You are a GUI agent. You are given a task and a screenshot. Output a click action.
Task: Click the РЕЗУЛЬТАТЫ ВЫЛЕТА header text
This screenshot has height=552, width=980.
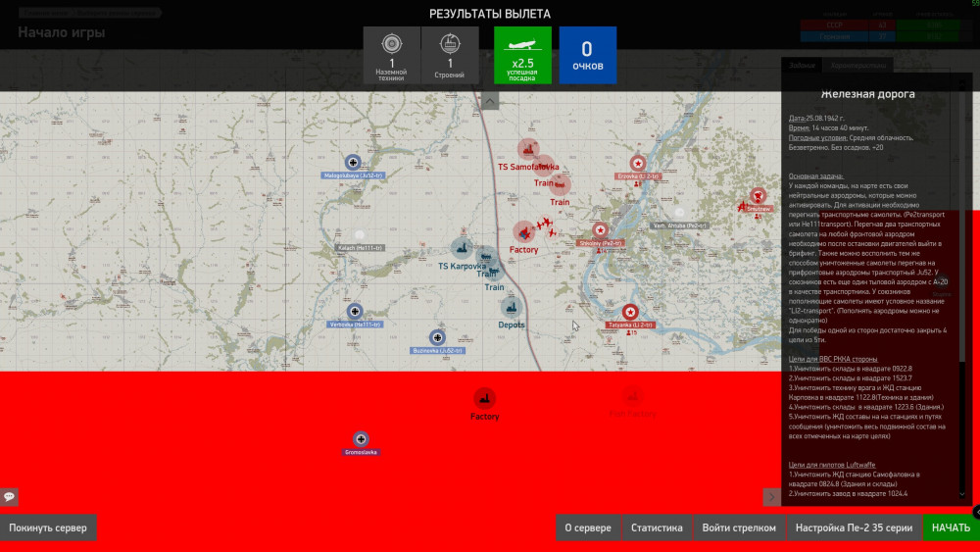point(490,14)
